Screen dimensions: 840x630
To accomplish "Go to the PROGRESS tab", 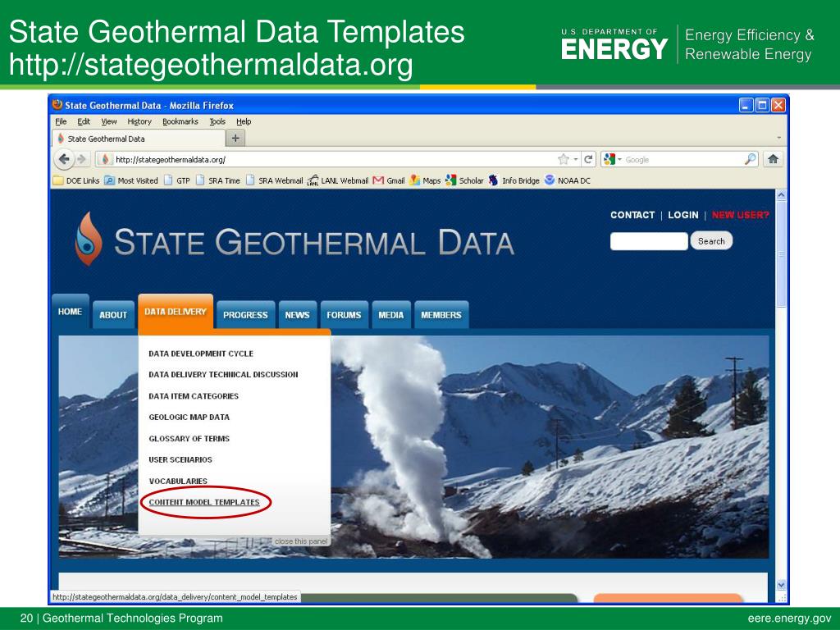I will (245, 315).
